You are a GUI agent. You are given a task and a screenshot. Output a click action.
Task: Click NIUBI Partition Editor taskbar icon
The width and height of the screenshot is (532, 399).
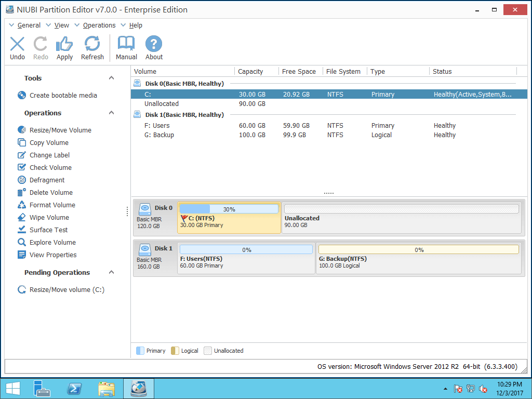[138, 389]
